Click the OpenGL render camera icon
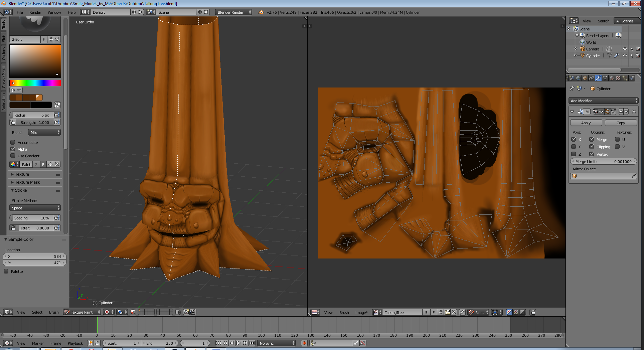 pos(186,312)
